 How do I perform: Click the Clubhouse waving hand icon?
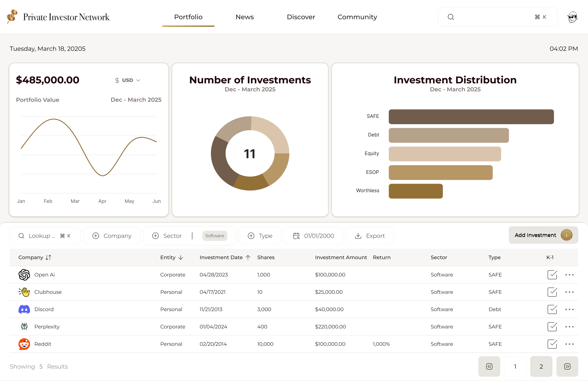24,292
